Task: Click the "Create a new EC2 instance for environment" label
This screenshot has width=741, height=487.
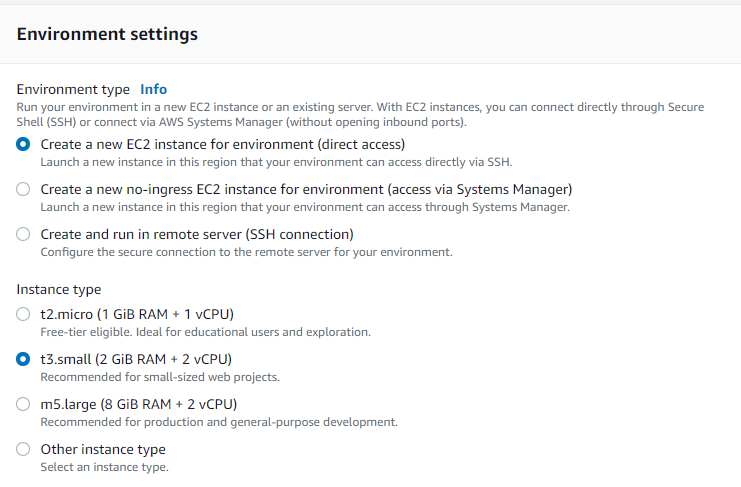Action: tap(223, 145)
